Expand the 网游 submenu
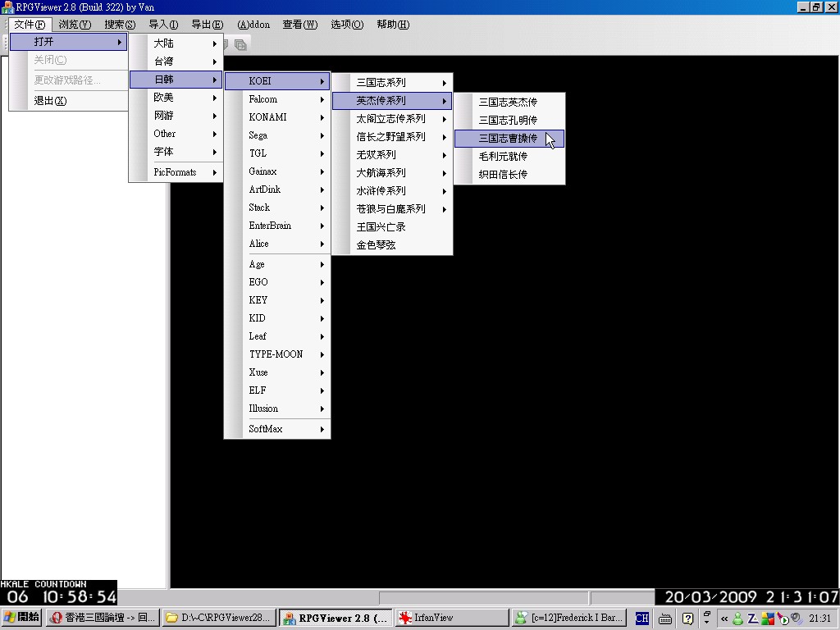840x630 pixels. click(176, 116)
